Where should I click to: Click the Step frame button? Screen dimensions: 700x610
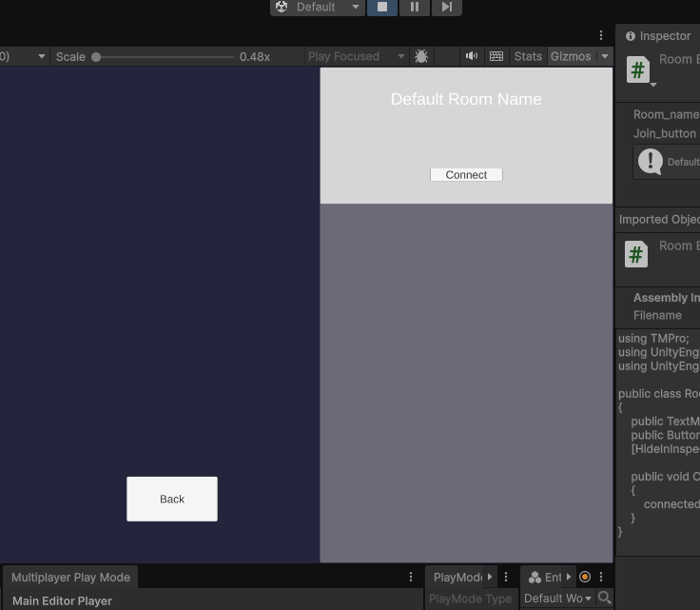[446, 7]
